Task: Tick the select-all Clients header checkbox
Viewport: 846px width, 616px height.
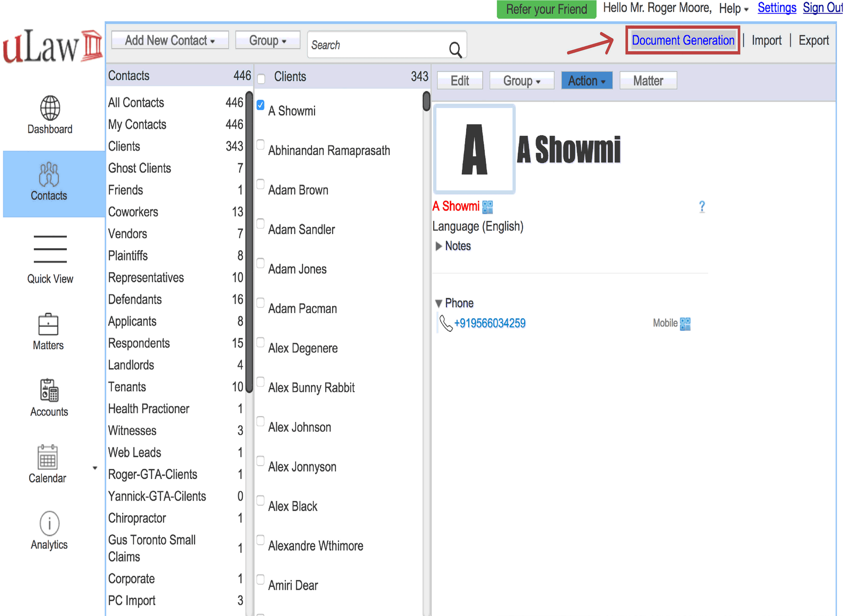Action: pos(261,79)
